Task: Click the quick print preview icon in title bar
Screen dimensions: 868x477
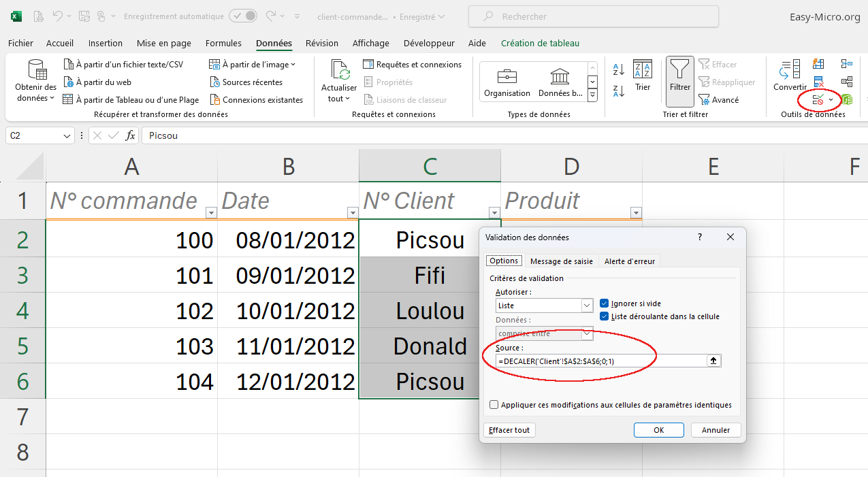Action: 39,16
